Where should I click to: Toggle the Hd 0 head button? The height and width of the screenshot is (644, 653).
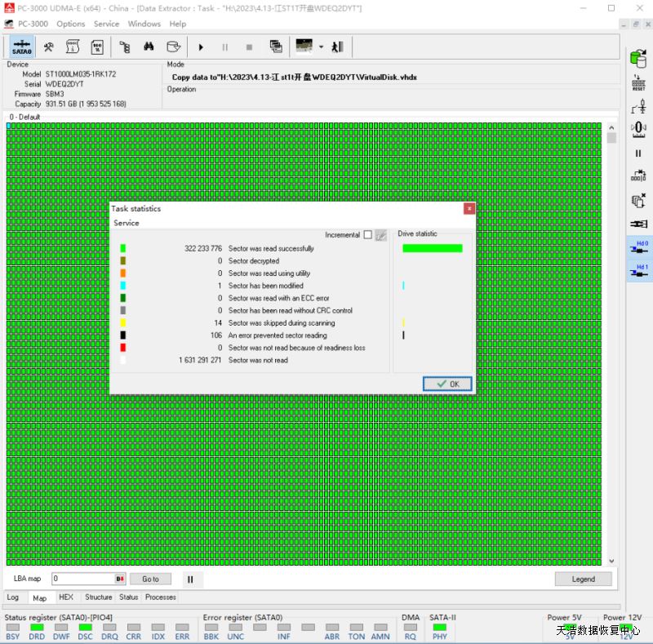click(639, 247)
